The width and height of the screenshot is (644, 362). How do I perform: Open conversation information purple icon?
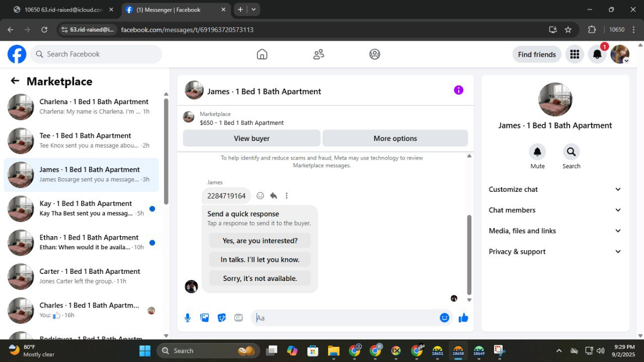pos(458,90)
